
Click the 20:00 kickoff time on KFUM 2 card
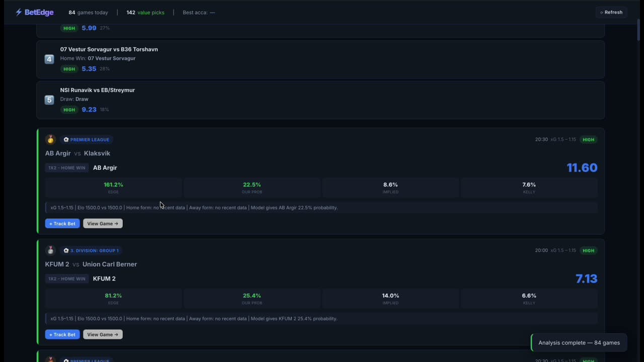point(541,250)
